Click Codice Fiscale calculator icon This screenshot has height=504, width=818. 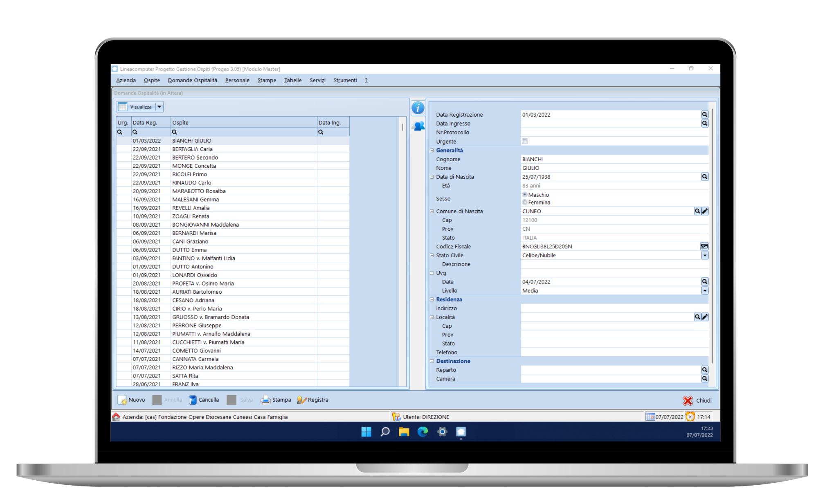[704, 246]
